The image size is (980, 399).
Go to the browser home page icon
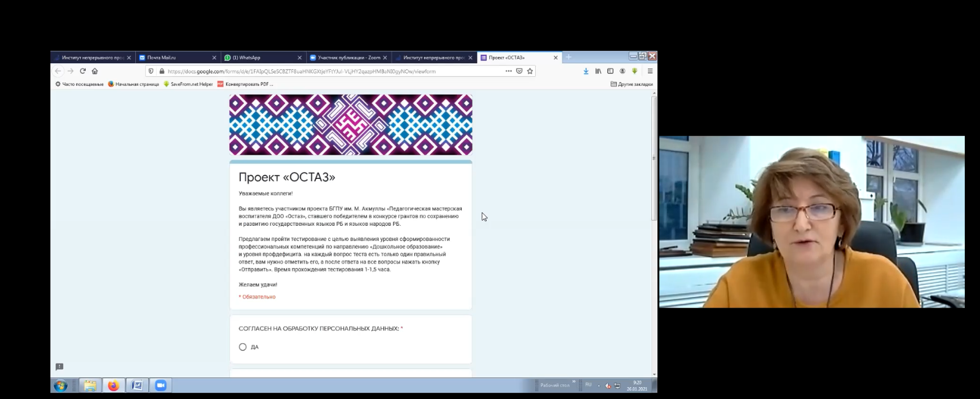(x=95, y=71)
